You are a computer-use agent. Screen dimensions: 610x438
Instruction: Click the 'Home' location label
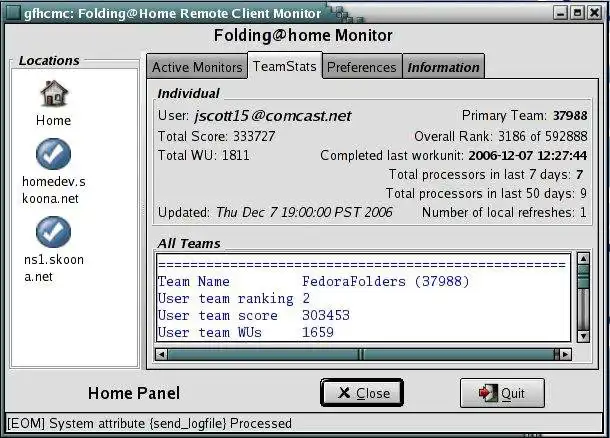(54, 121)
